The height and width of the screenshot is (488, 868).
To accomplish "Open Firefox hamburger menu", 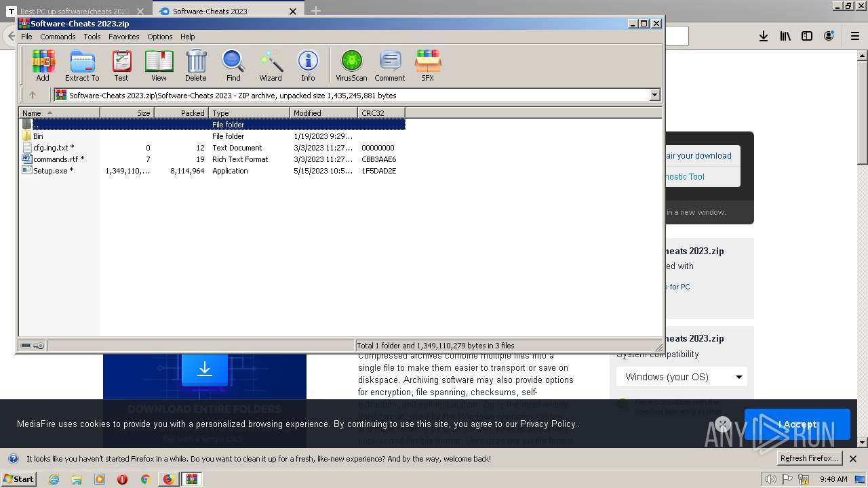I will [x=854, y=36].
